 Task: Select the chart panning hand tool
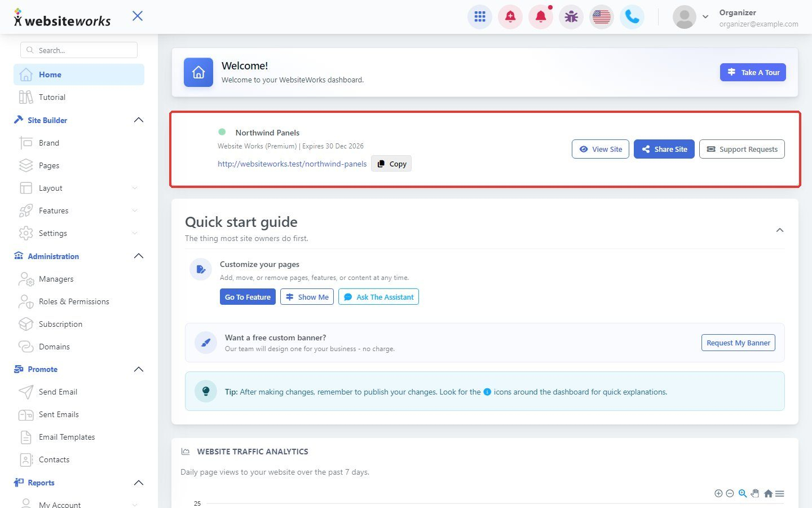(x=755, y=493)
